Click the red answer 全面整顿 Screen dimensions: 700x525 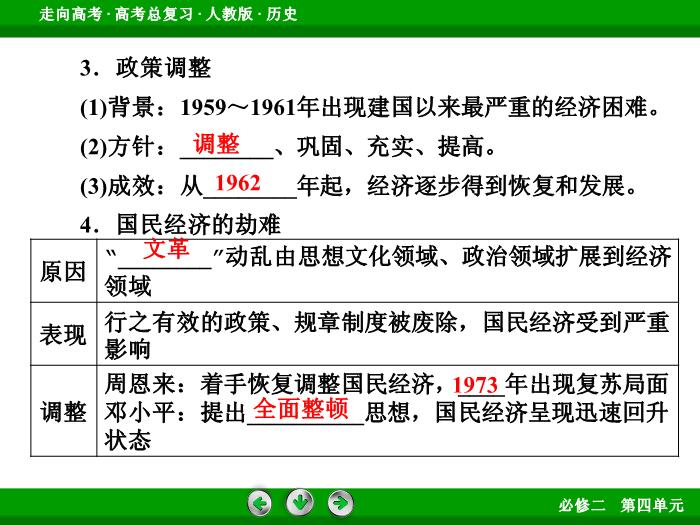[301, 409]
